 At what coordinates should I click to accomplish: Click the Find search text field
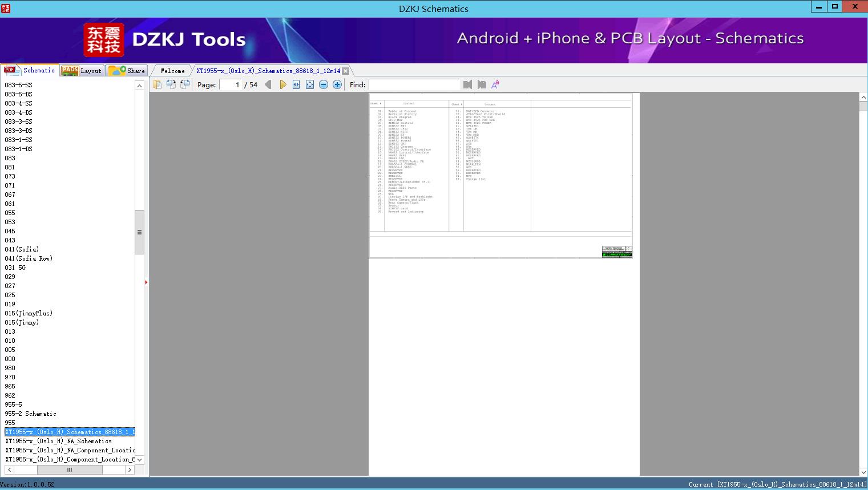point(414,84)
